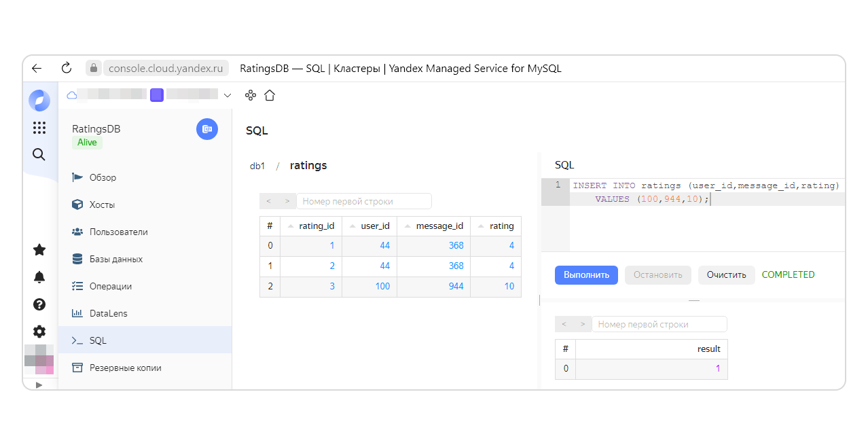Open notifications bell icon
Viewport: 868px width, 445px height.
[x=39, y=277]
